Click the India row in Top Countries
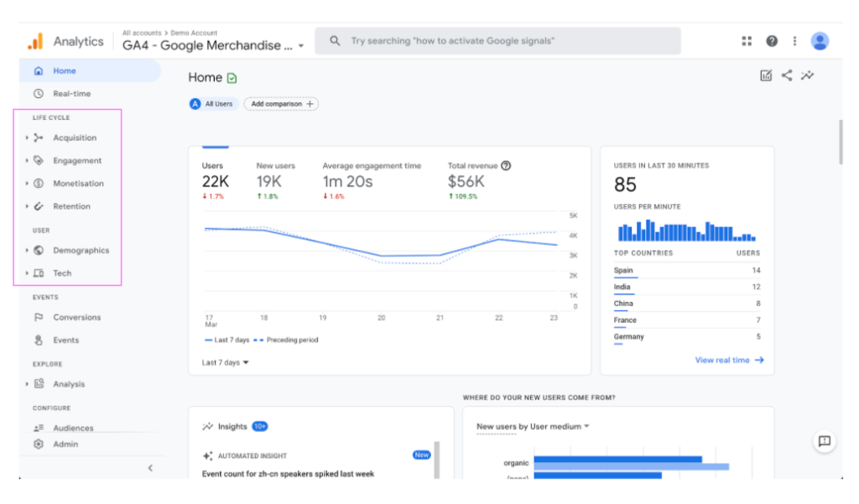 (687, 287)
